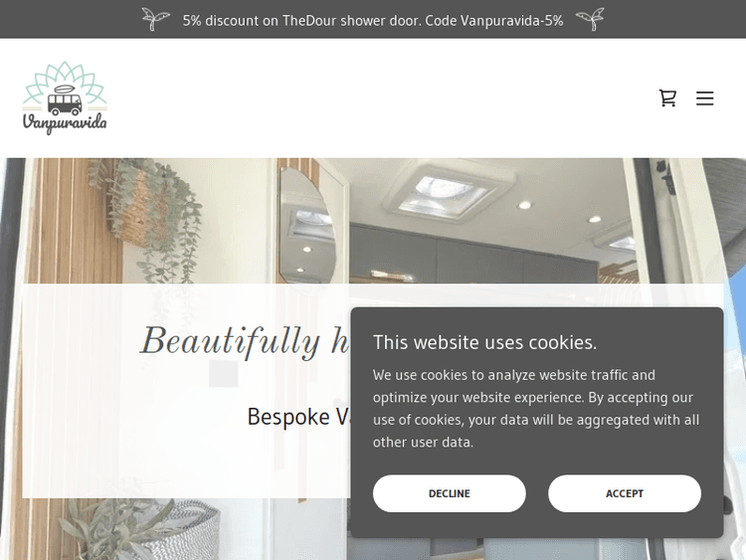Click the camper van graphic in the logo

point(65,101)
